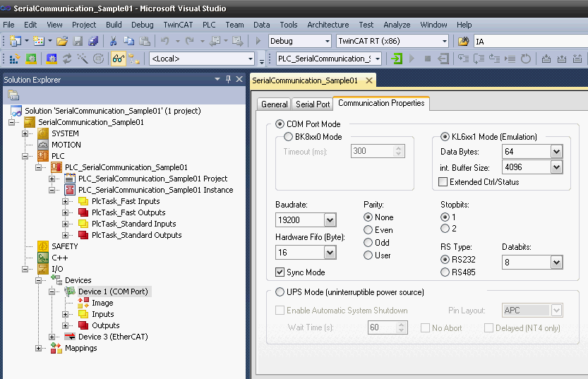Click the Show Online Data glasses icon
The height and width of the screenshot is (379, 588).
click(118, 59)
